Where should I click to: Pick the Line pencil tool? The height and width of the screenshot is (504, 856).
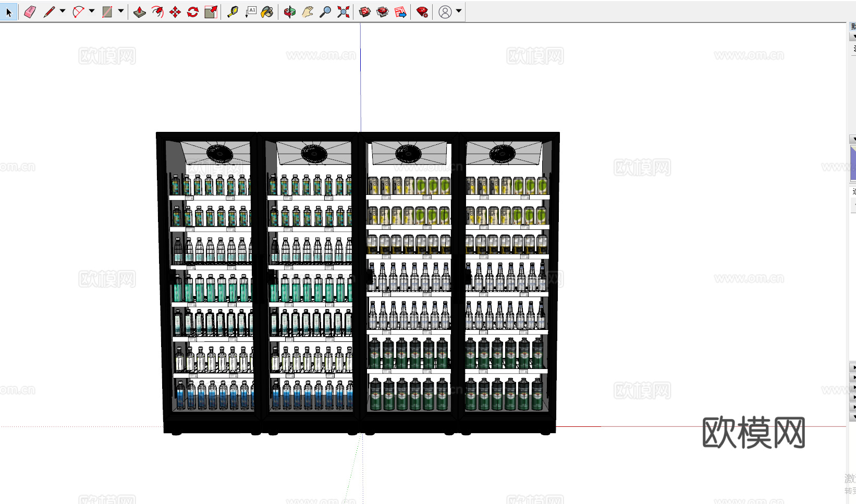[49, 12]
